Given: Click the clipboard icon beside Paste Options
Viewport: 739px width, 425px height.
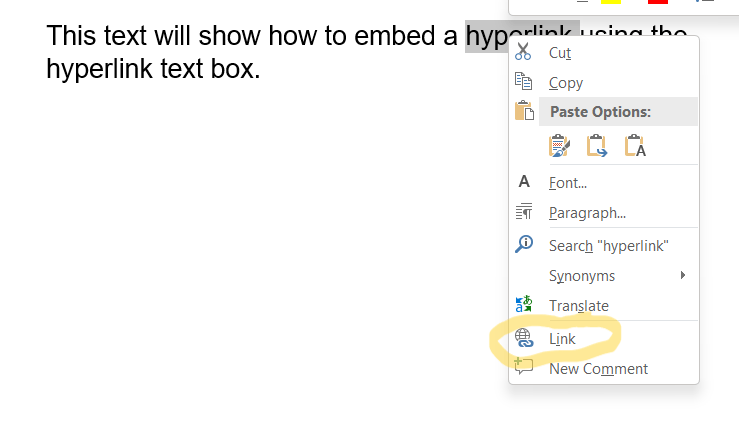Looking at the screenshot, I should click(524, 112).
